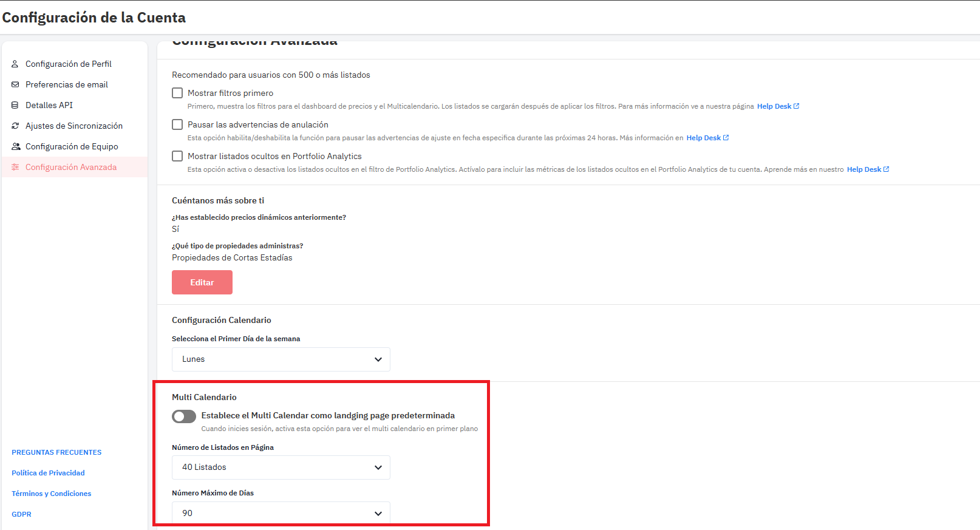Open the Número Máximo de Días dropdown
The width and height of the screenshot is (980, 530).
tap(281, 513)
